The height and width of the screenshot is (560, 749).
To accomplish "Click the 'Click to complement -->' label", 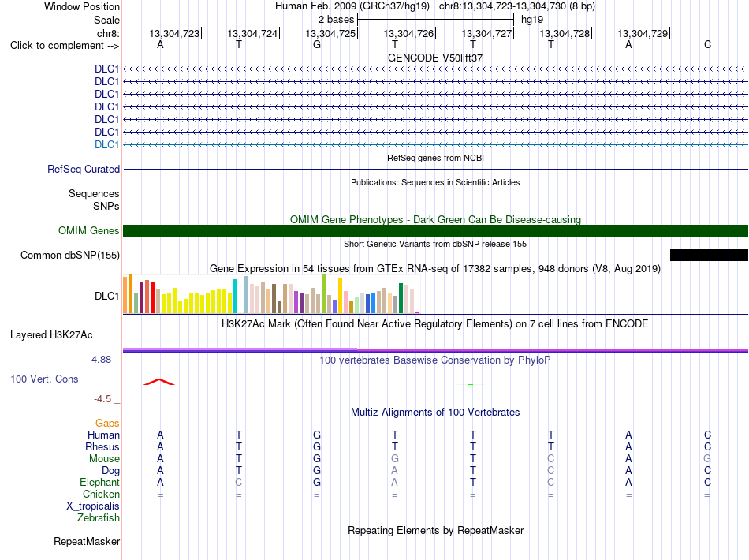I will pos(65,46).
